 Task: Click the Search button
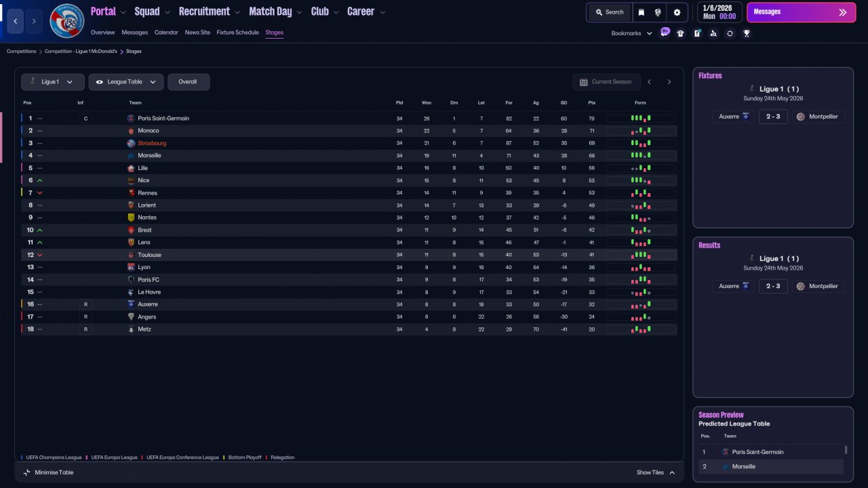[609, 12]
